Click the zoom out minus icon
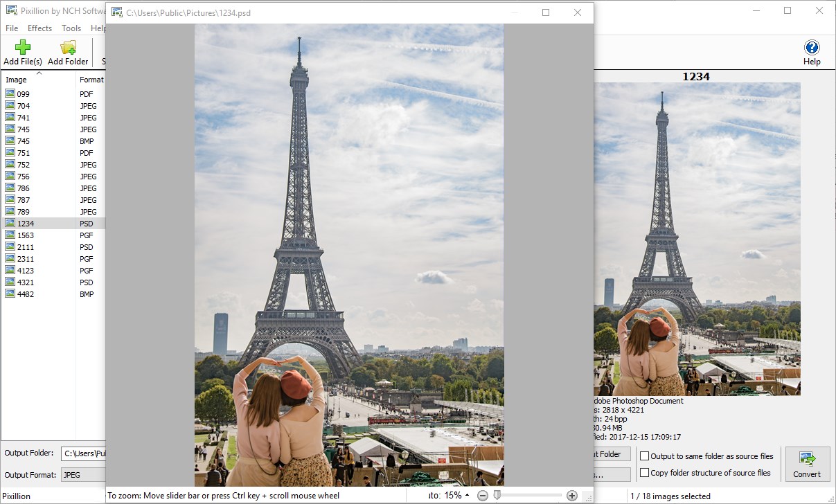The height and width of the screenshot is (504, 836). [483, 494]
